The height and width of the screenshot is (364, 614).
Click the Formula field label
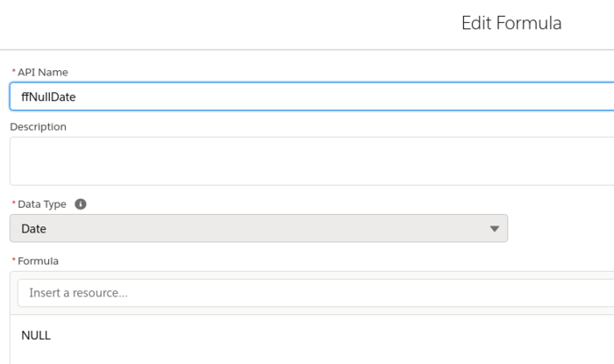(39, 261)
